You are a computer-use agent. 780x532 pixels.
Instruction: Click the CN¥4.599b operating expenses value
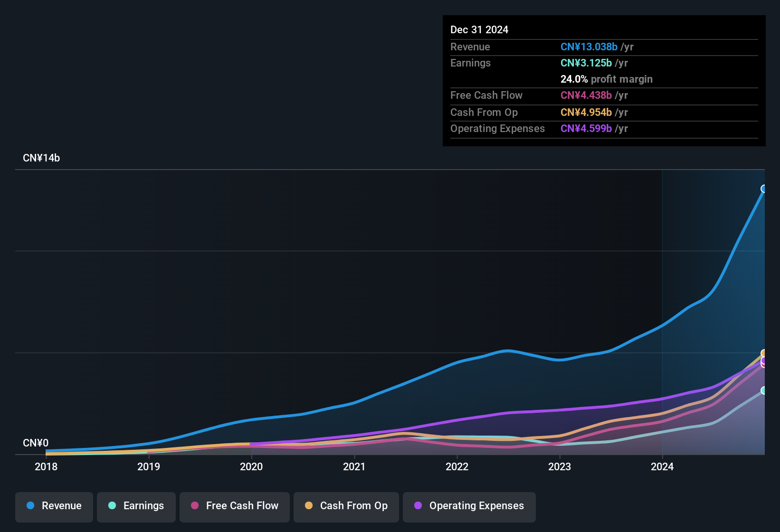click(x=586, y=128)
